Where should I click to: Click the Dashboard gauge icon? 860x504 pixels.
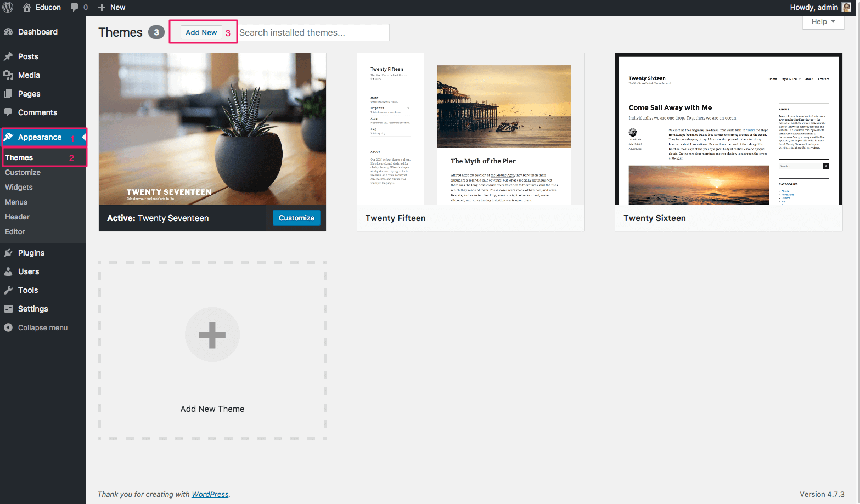pos(8,32)
